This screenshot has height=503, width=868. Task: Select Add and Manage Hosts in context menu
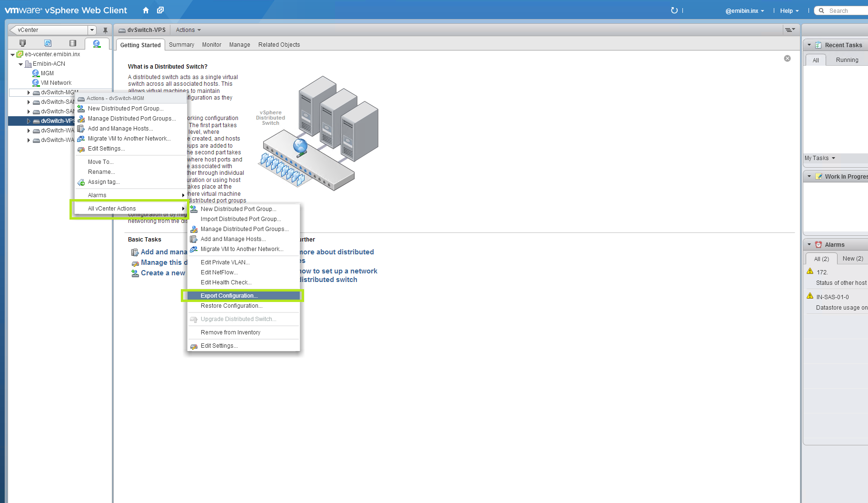[131, 129]
